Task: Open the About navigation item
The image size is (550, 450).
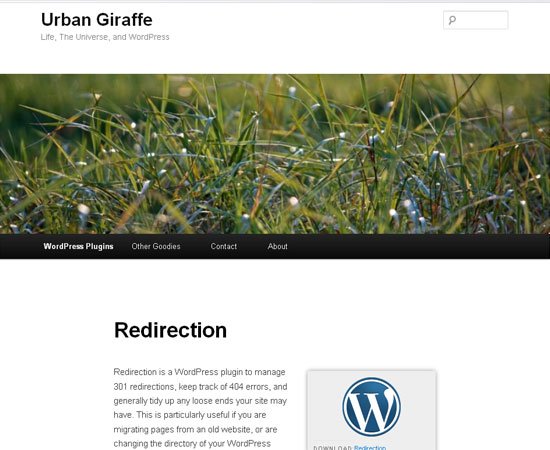Action: coord(277,246)
